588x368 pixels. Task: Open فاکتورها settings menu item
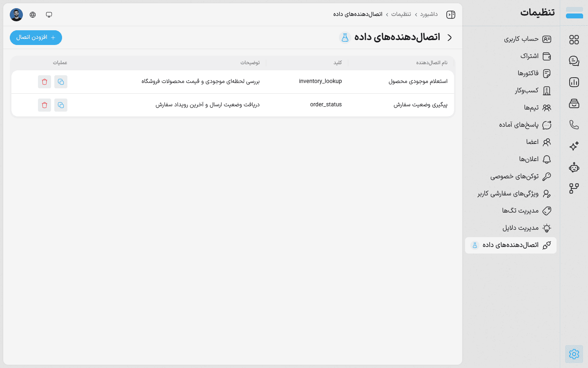coord(511,73)
